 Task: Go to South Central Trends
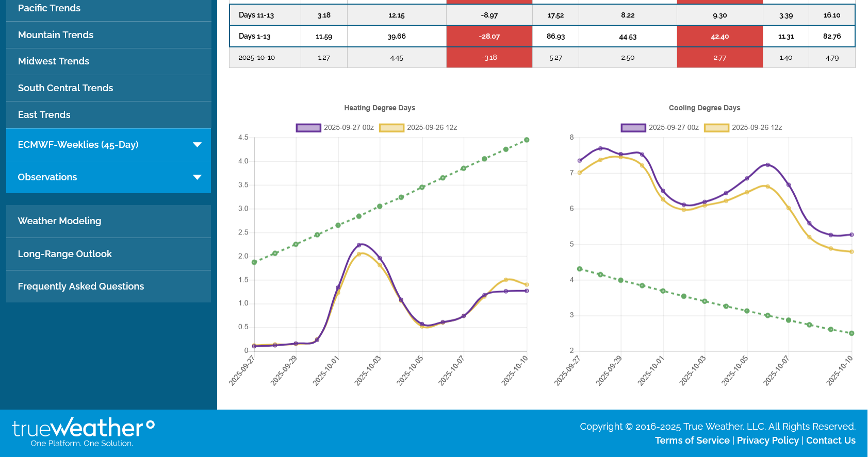click(65, 88)
